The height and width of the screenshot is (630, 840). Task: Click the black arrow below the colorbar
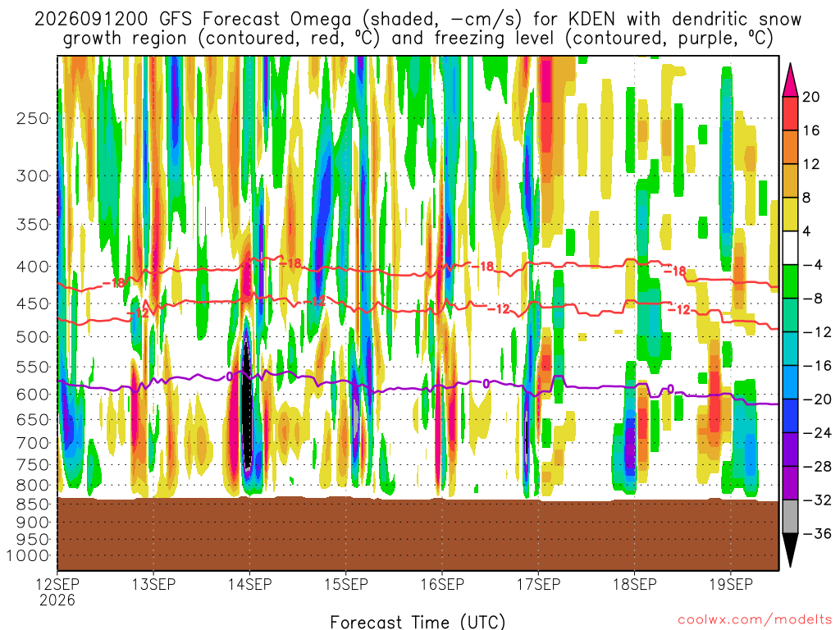tap(790, 550)
